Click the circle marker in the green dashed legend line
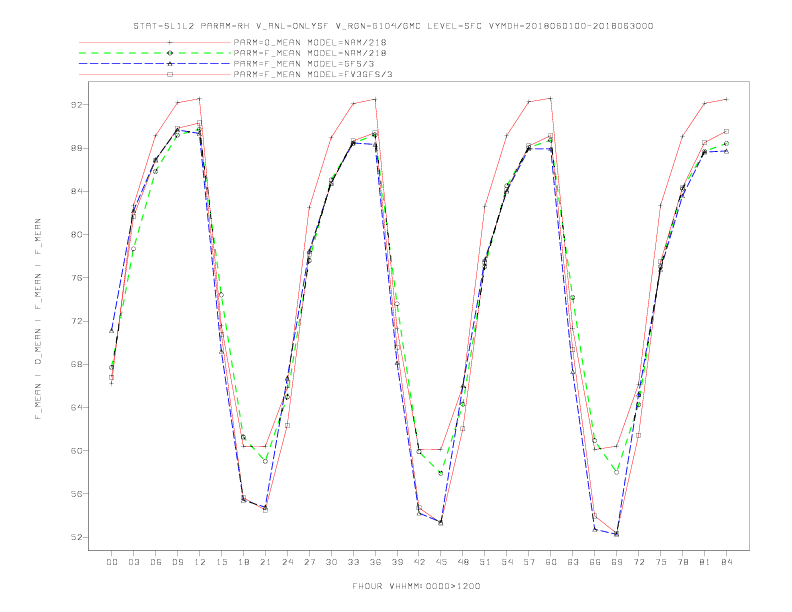Screen dimensions: 792x612 (170, 53)
